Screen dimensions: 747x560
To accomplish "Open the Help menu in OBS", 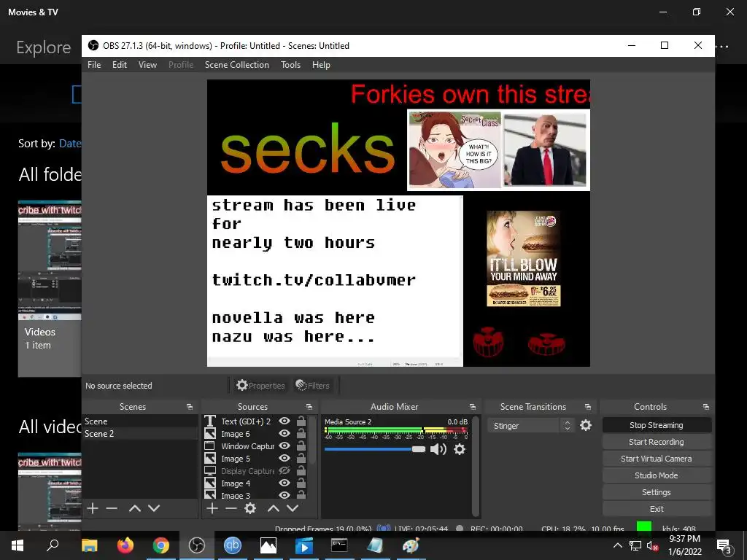I will [x=321, y=65].
